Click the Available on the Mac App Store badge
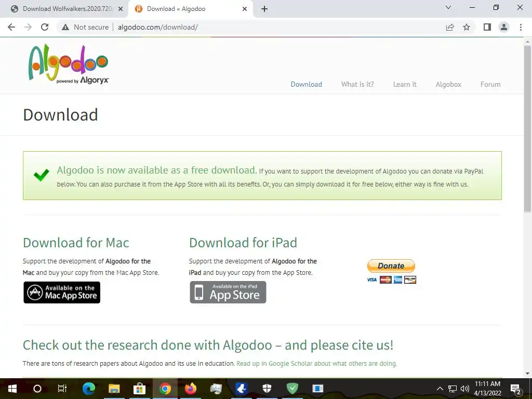Image resolution: width=532 pixels, height=399 pixels. (62, 292)
